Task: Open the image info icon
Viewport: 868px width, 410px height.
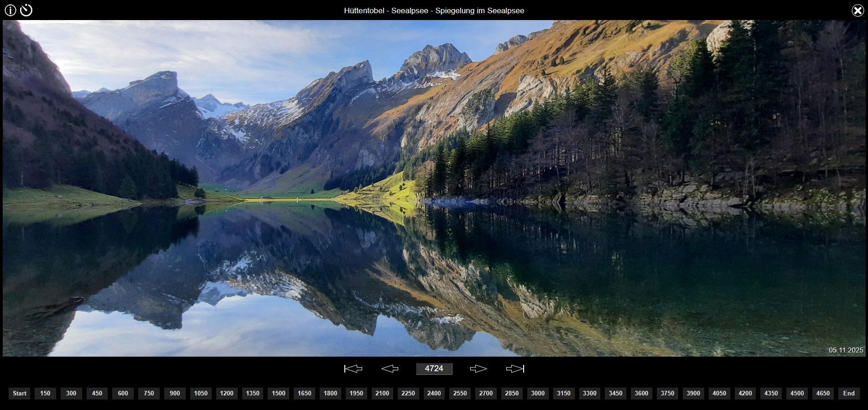Action: click(10, 10)
